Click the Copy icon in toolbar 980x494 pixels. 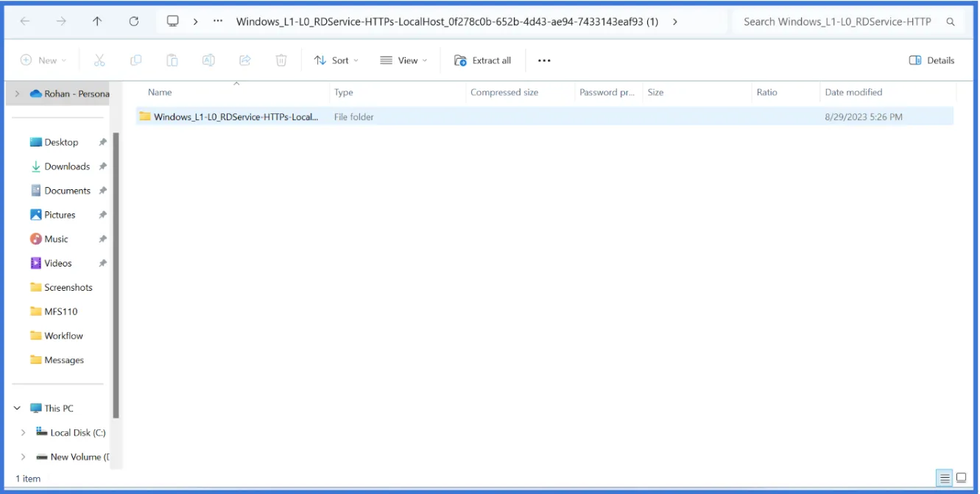pyautogui.click(x=135, y=60)
